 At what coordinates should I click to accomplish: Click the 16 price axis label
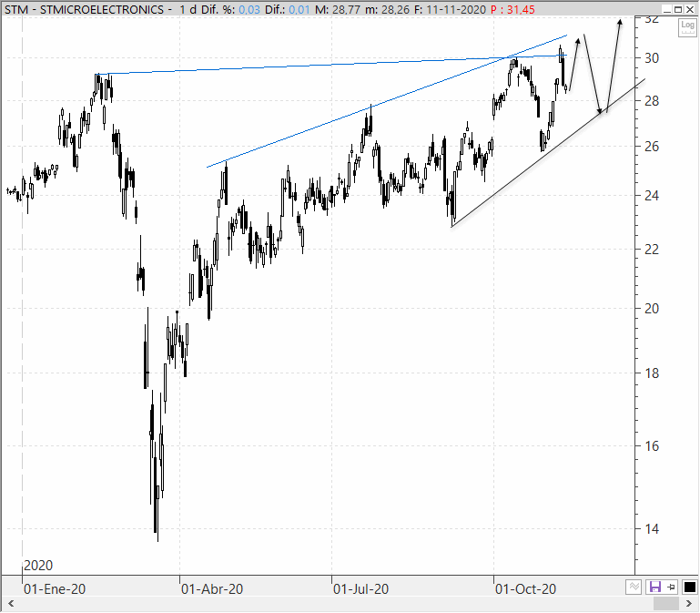point(652,446)
